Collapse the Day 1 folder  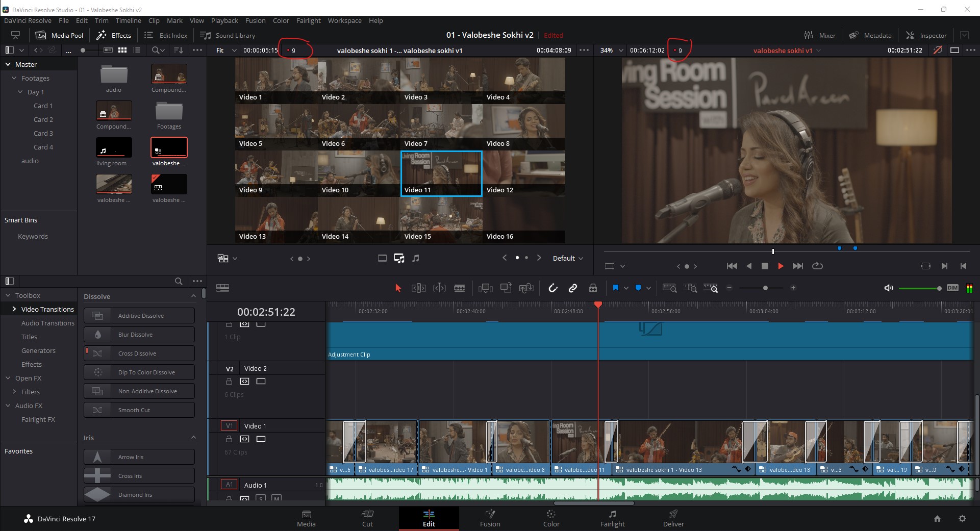20,92
